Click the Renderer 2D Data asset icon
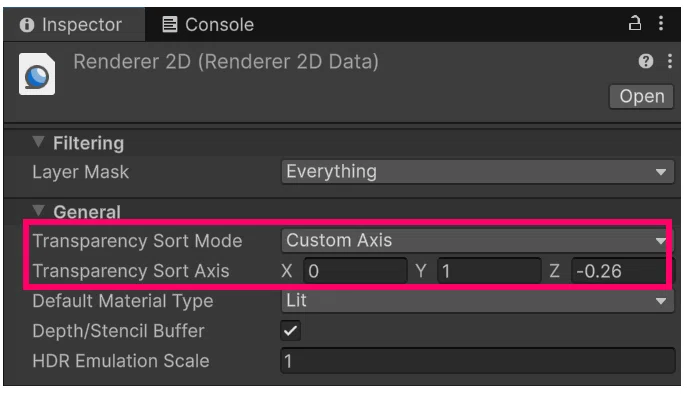Viewport: 687px width, 394px height. point(37,74)
